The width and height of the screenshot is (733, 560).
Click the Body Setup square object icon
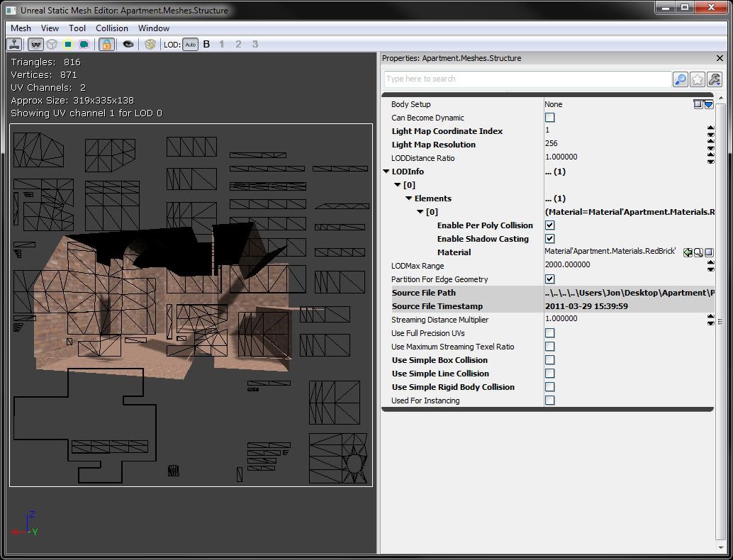pos(698,104)
